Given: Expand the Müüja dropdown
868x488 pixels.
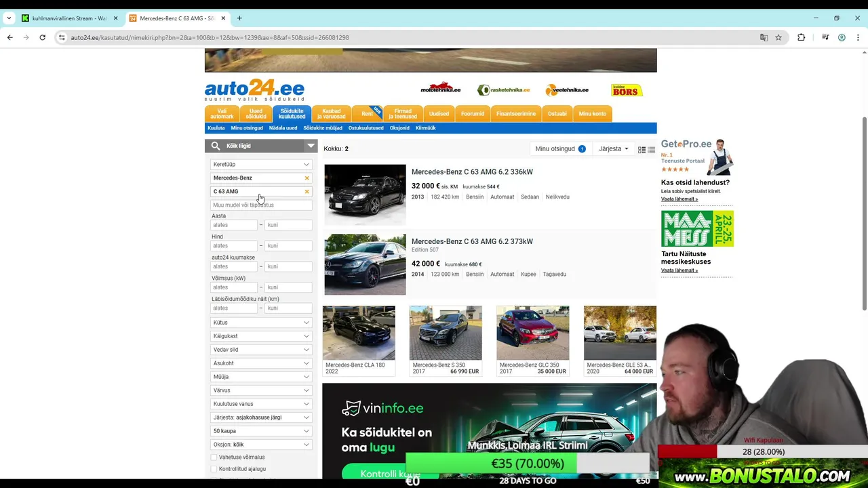Looking at the screenshot, I should [x=261, y=377].
